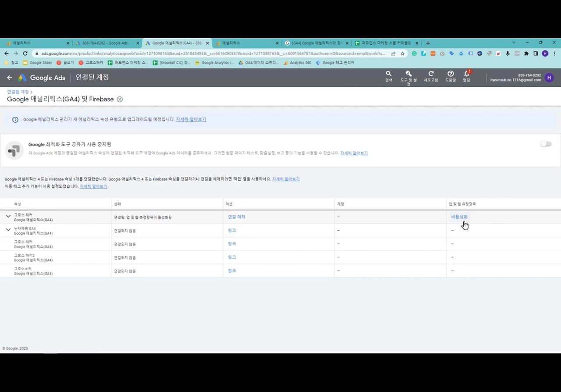The height and width of the screenshot is (392, 561).
Task: Click the H account avatar in Google Ads
Action: click(x=549, y=78)
